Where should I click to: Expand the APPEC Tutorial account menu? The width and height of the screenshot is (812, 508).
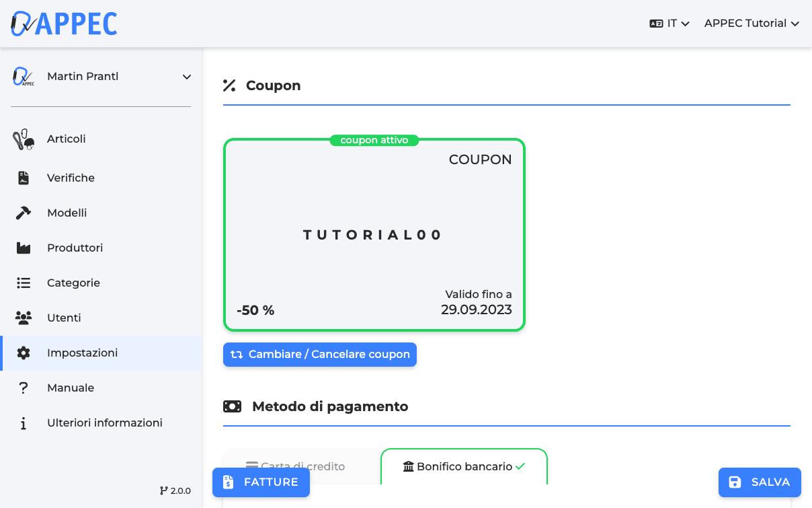pos(751,23)
